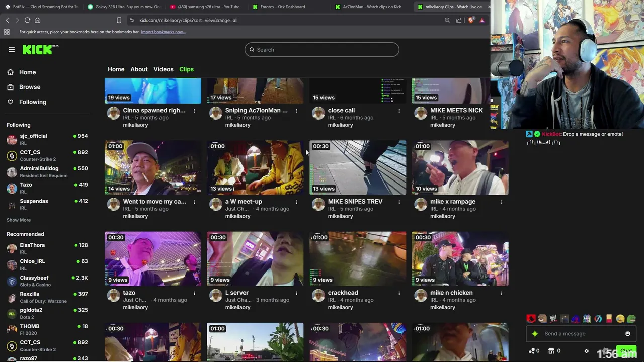Click the browser address bar URL
This screenshot has height=362, width=644.
pyautogui.click(x=188, y=20)
